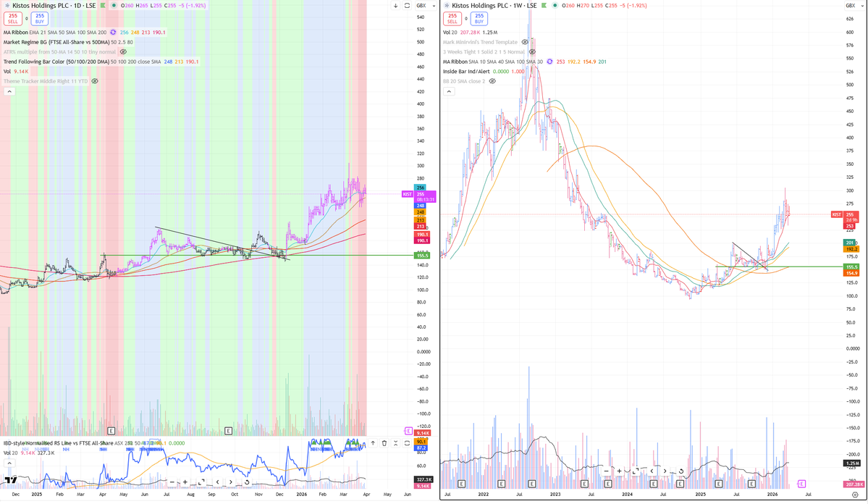
Task: Click the first earnings E marker on the daily chart
Action: click(111, 431)
